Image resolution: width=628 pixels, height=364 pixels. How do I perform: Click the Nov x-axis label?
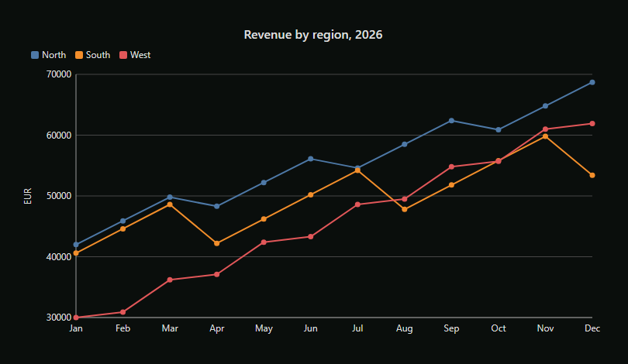[x=546, y=328]
